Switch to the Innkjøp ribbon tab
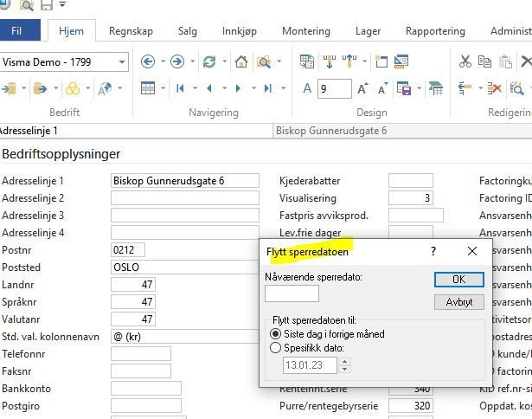532x419 pixels. click(240, 31)
